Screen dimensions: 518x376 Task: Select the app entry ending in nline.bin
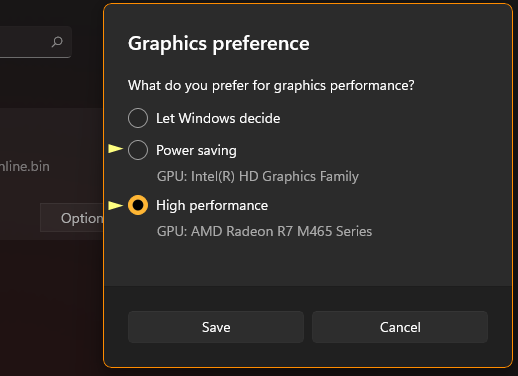(x=25, y=166)
